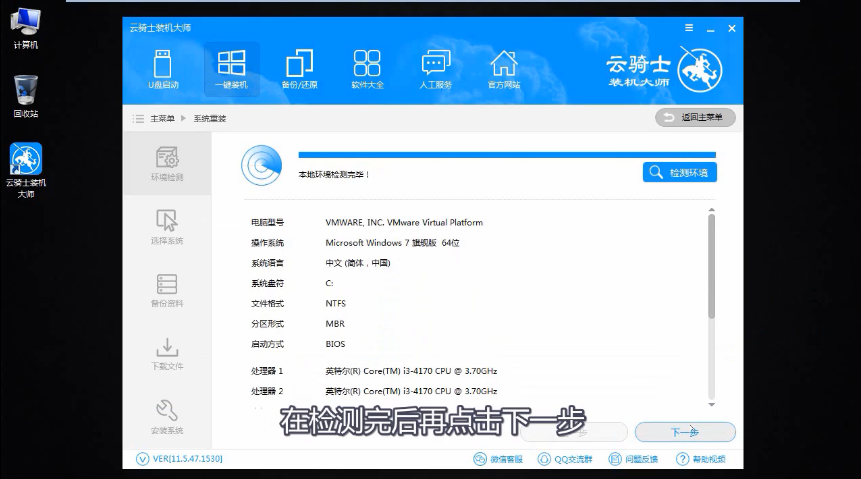Screen dimensions: 861x479
Task: Open 微信客服 link
Action: (x=498, y=459)
